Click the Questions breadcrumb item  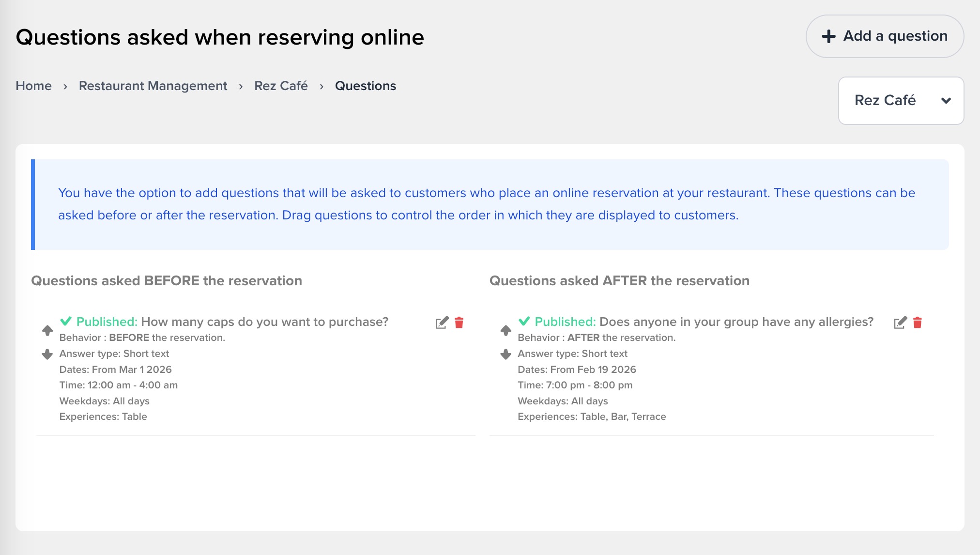pos(365,86)
